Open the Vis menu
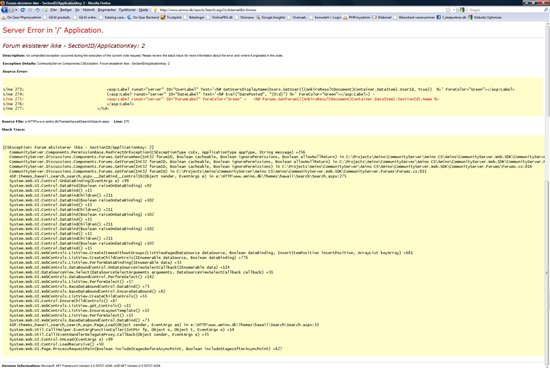This screenshot has width=550, height=368. tap(77, 10)
